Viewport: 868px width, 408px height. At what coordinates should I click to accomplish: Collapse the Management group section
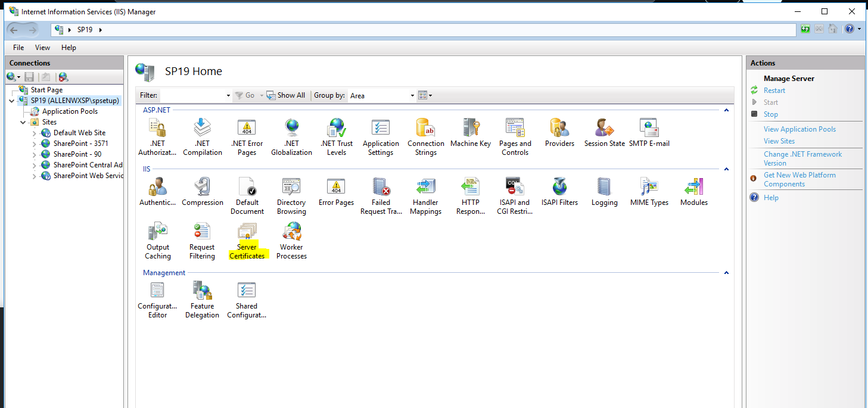(726, 273)
